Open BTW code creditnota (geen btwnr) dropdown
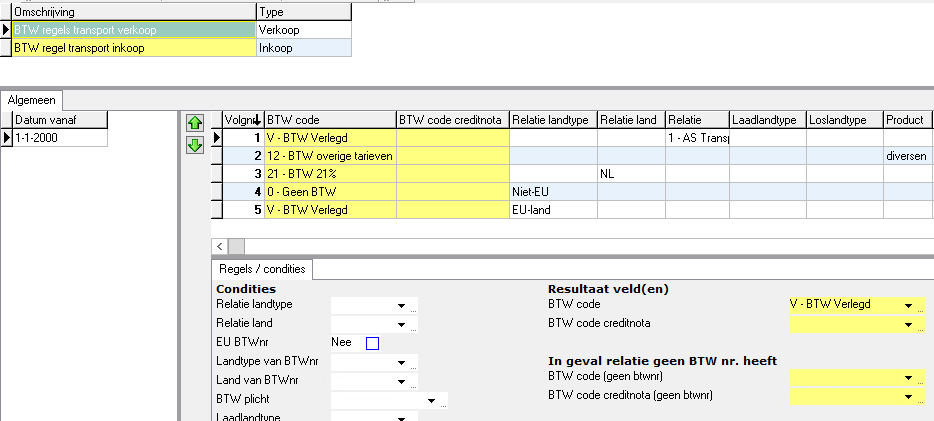The height and width of the screenshot is (421, 934). point(908,397)
